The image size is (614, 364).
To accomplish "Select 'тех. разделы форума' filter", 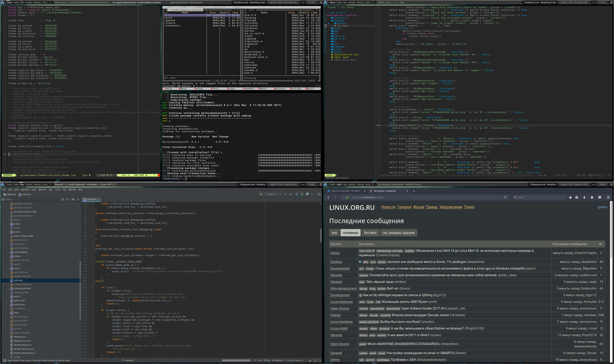I will (398, 233).
